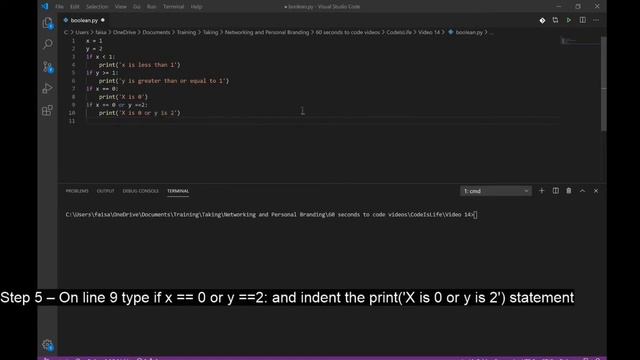This screenshot has height=360, width=640.
Task: Click 'Documents' breadcrumb segment
Action: pos(156,32)
